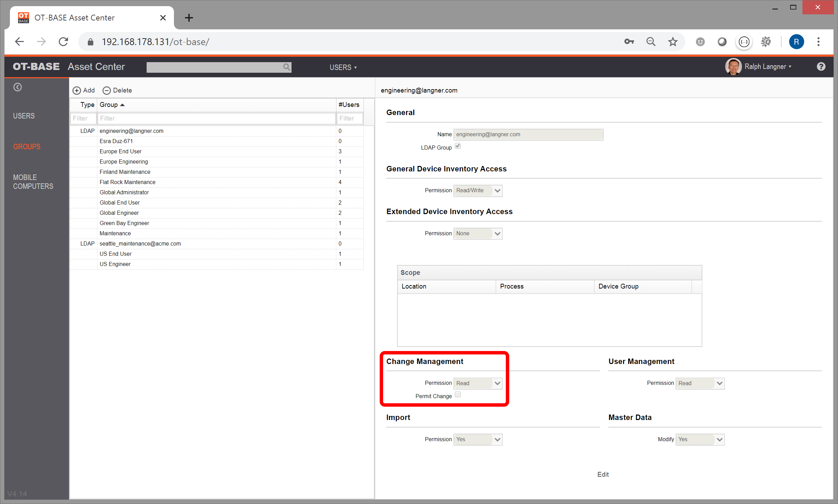Select the seattle_maintenance@acme.com group
This screenshot has height=504, width=838.
point(217,243)
